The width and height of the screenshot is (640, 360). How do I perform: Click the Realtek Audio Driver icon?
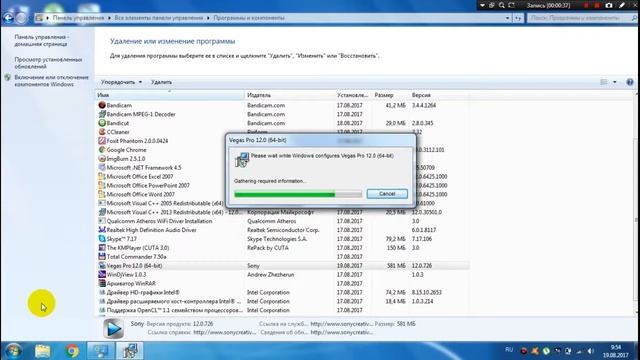pyautogui.click(x=102, y=230)
